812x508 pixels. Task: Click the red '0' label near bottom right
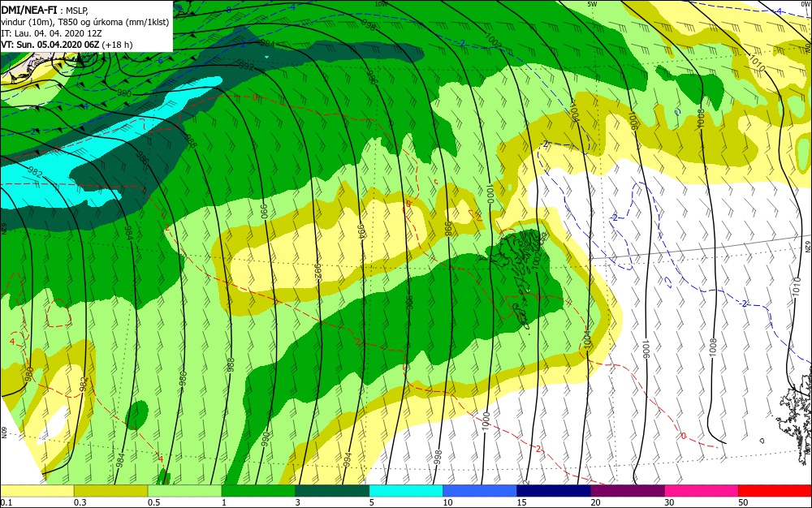(x=684, y=436)
